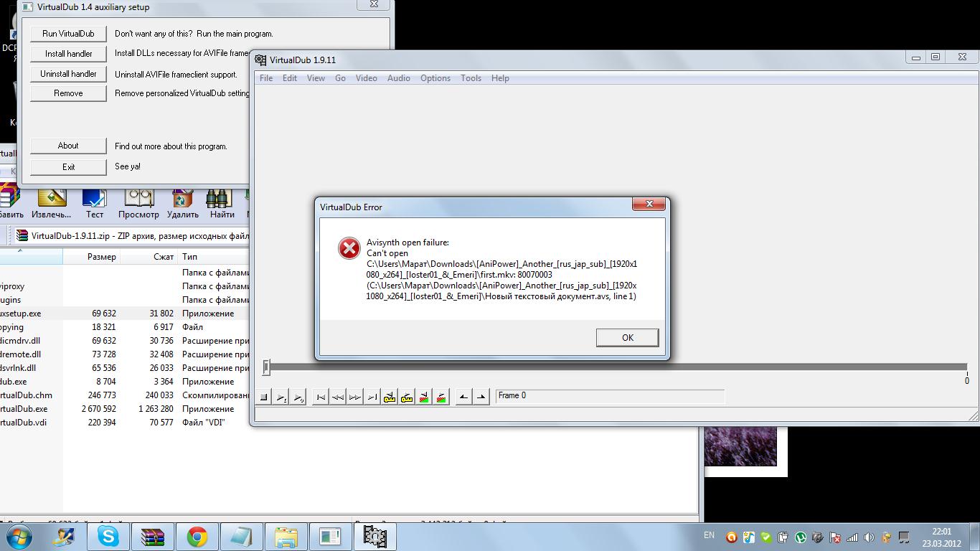Click WinRAR's Удалить toolbar button

coord(182,203)
